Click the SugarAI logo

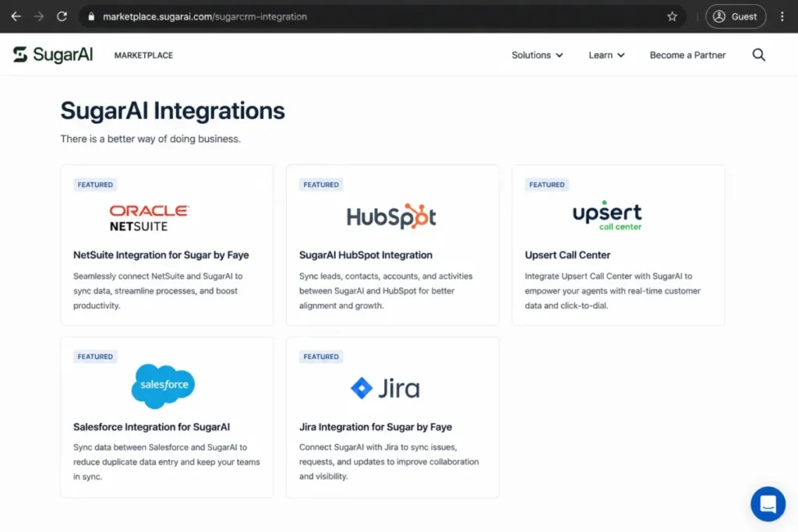(53, 55)
